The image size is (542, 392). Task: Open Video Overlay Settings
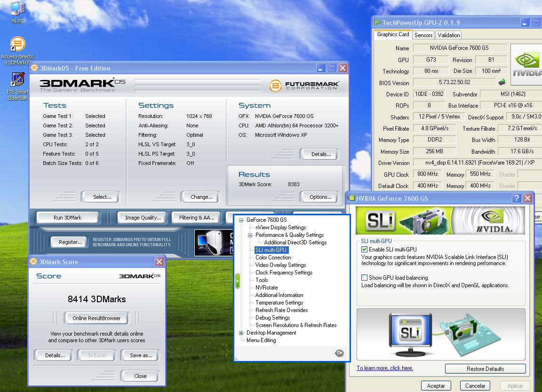(280, 265)
